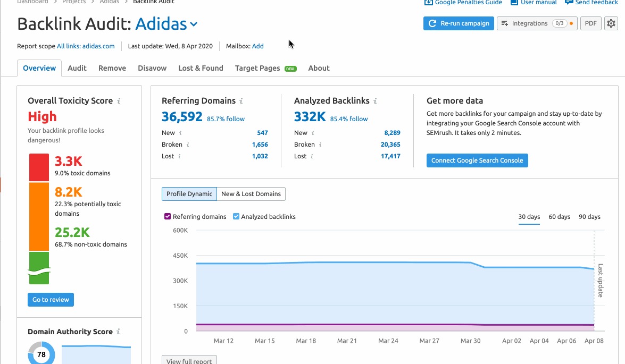Screen dimensions: 625x364
Task: Click the 8.2K potentially toxic domains figure
Action: coord(69,192)
